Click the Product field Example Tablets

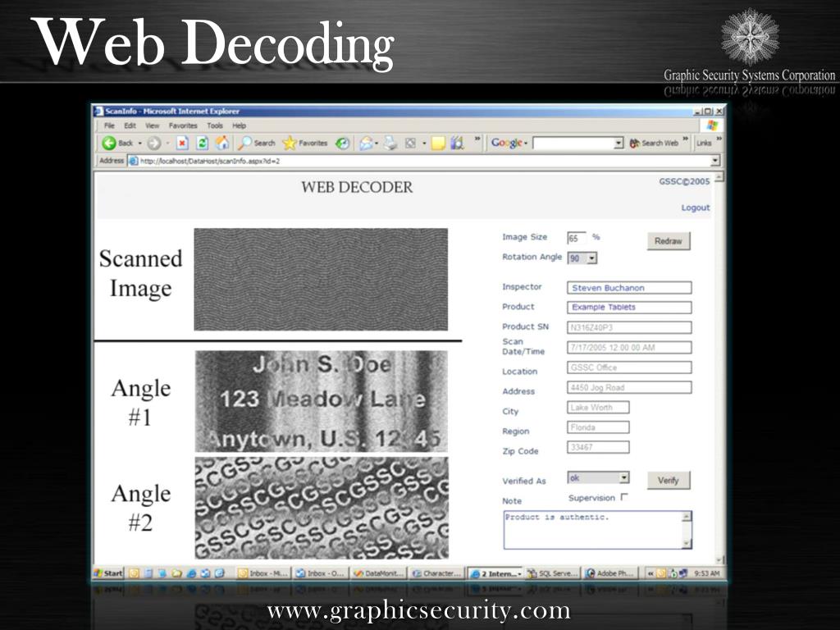click(x=629, y=308)
